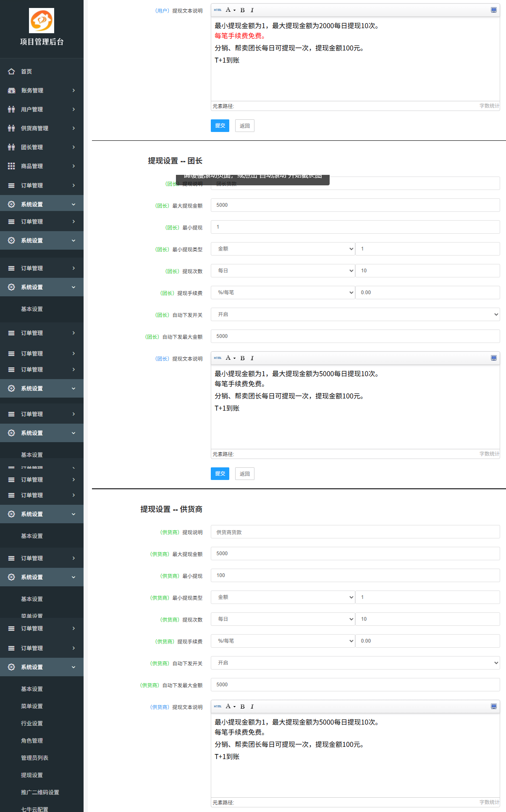Toggle italic in the 团长 text editor
The image size is (506, 812).
pyautogui.click(x=252, y=358)
